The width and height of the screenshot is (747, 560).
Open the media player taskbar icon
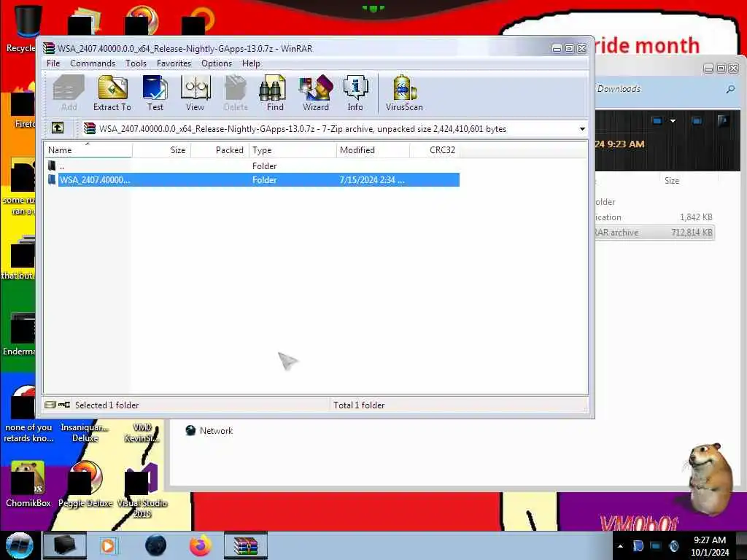109,545
